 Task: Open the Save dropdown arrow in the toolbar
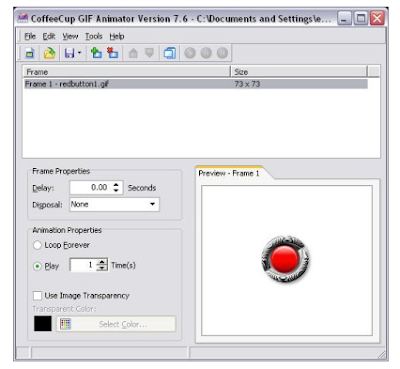(79, 53)
